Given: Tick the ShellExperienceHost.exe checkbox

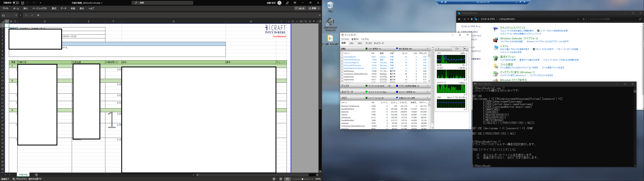Looking at the screenshot, I should [x=342, y=68].
